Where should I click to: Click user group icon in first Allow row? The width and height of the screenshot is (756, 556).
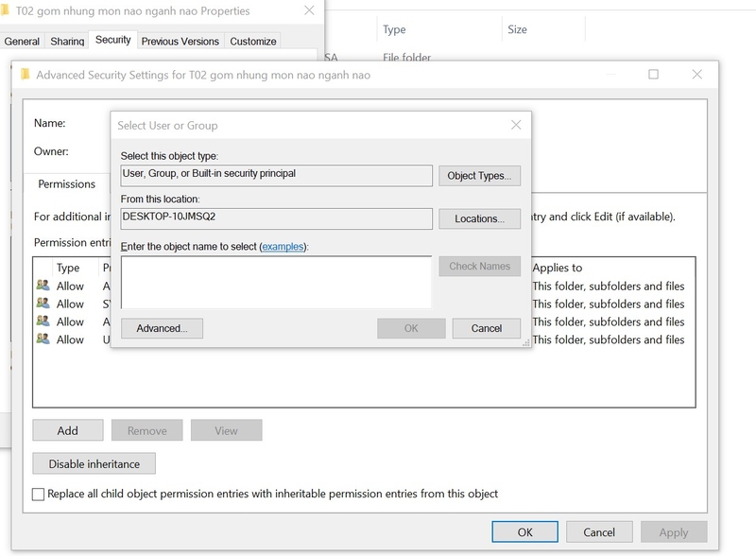[43, 286]
